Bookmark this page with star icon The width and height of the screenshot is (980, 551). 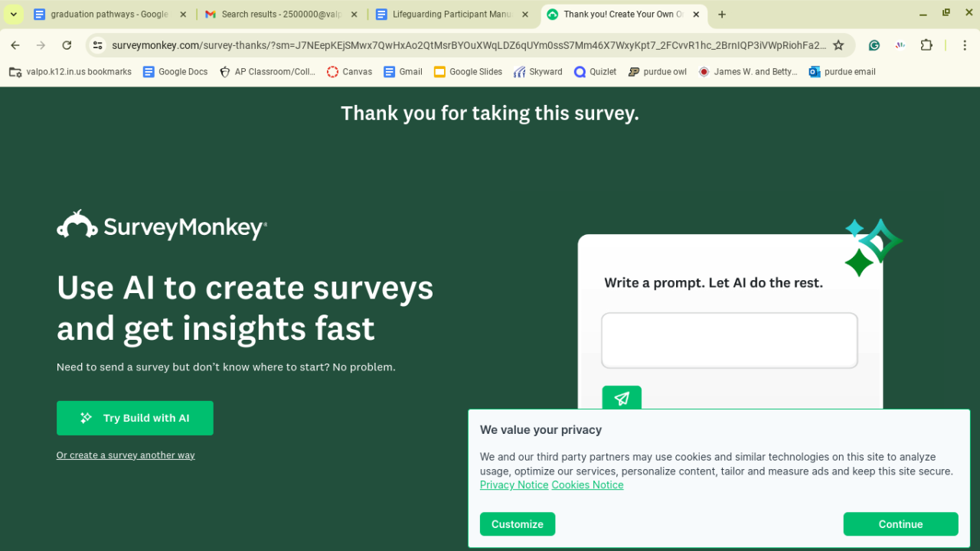[838, 45]
